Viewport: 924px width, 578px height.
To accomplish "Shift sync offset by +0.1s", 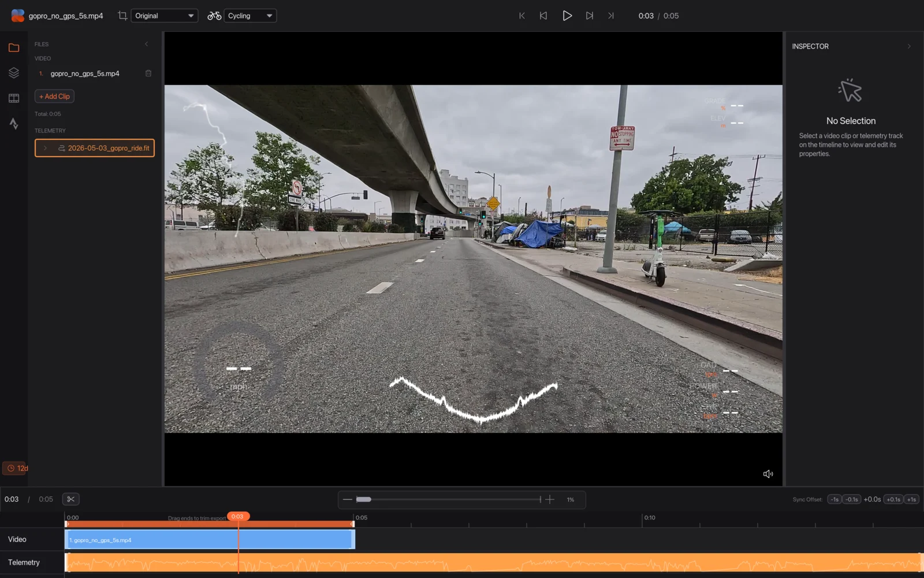I will pos(893,499).
